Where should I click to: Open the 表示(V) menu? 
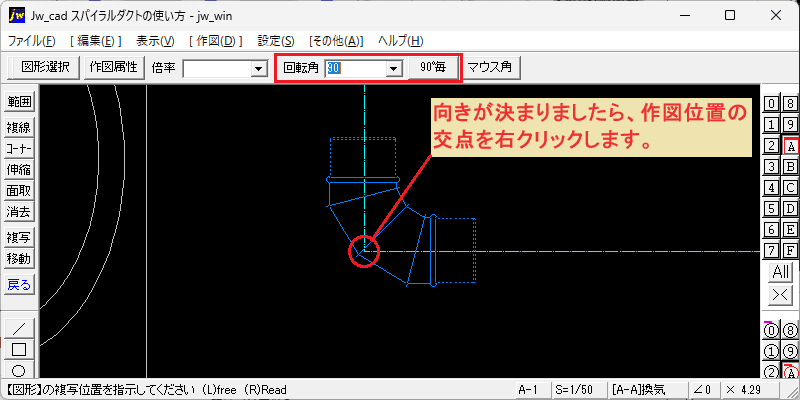click(x=155, y=41)
